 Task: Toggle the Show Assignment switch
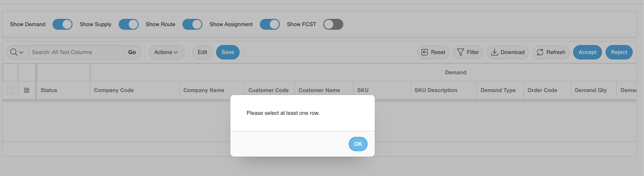tap(270, 25)
